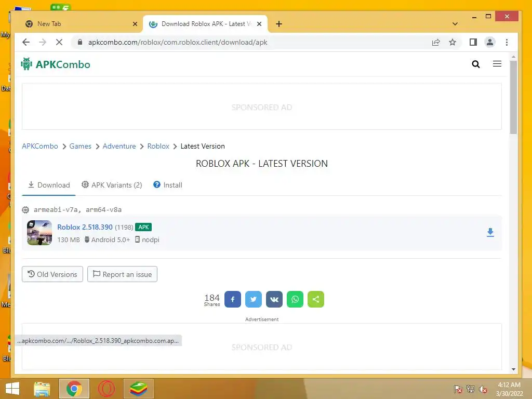
Task: Click the '130 MB' file size text
Action: pyautogui.click(x=69, y=240)
